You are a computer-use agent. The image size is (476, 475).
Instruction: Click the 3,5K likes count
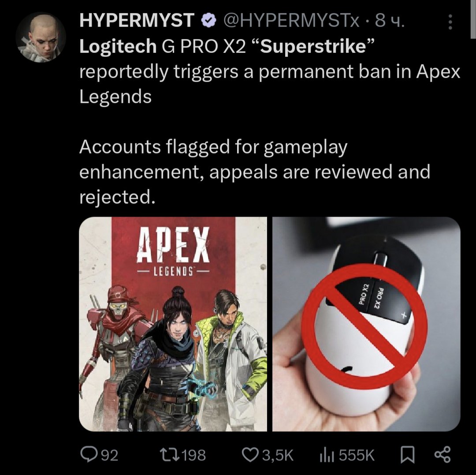[278, 455]
